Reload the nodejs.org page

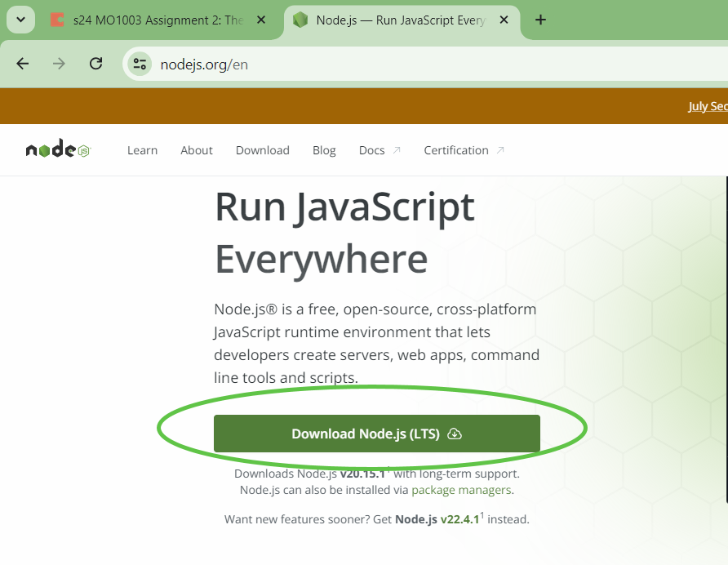coord(96,64)
